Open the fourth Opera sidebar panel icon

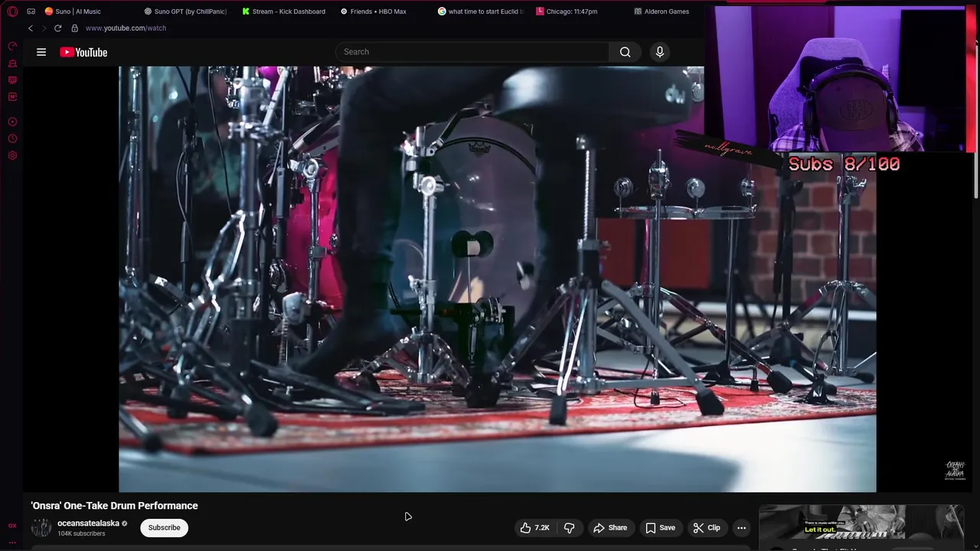(x=12, y=97)
